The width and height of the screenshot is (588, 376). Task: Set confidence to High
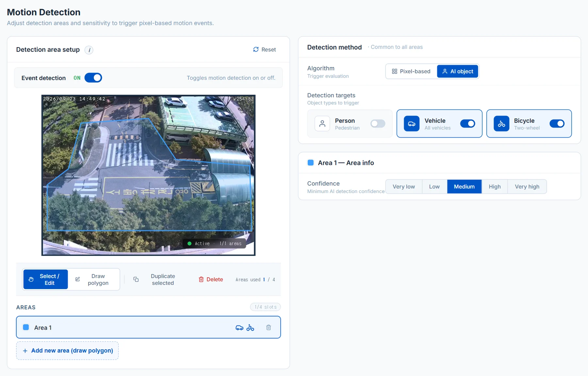tap(495, 187)
